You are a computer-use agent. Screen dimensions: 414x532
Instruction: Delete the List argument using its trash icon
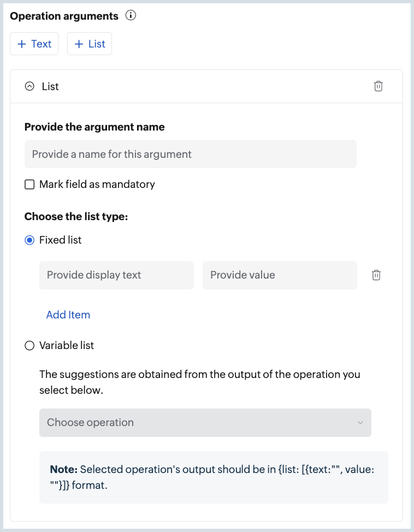pos(378,86)
